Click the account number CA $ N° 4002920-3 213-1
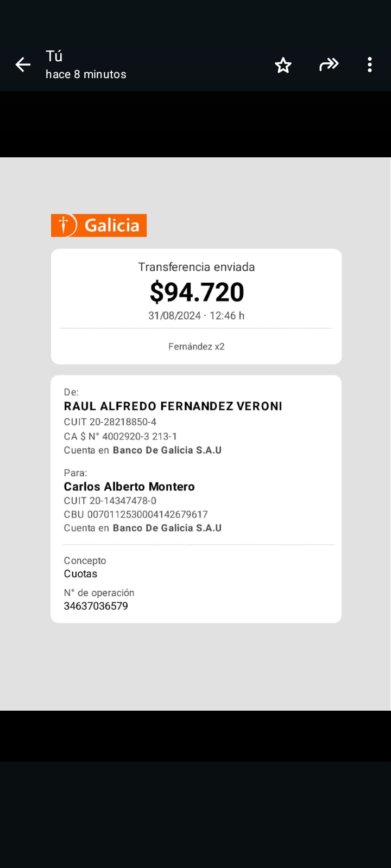The height and width of the screenshot is (868, 391). tap(121, 436)
